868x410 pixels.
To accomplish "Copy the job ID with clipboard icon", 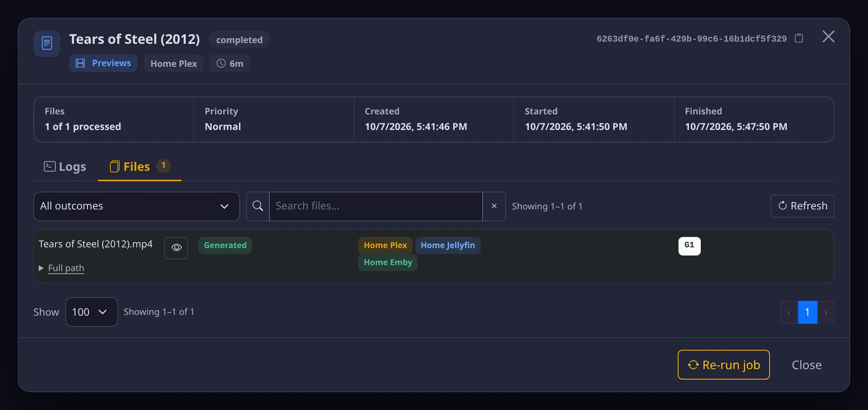I will tap(799, 38).
